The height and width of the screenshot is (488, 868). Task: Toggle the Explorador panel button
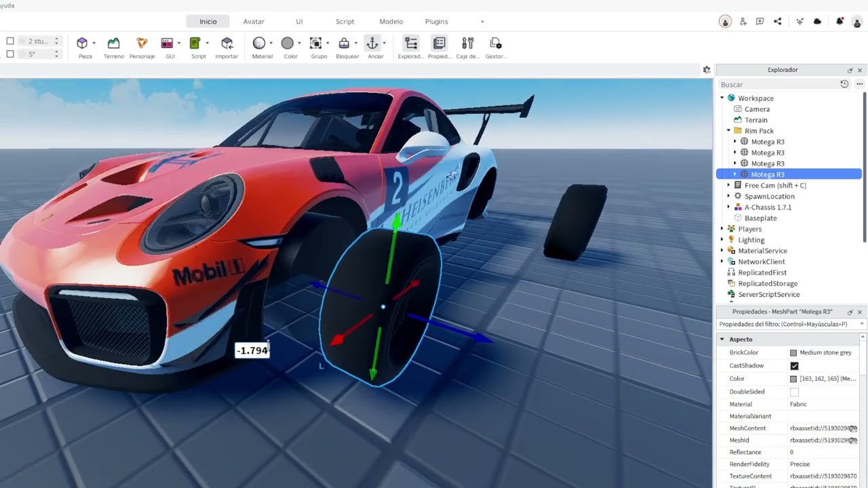click(x=411, y=43)
